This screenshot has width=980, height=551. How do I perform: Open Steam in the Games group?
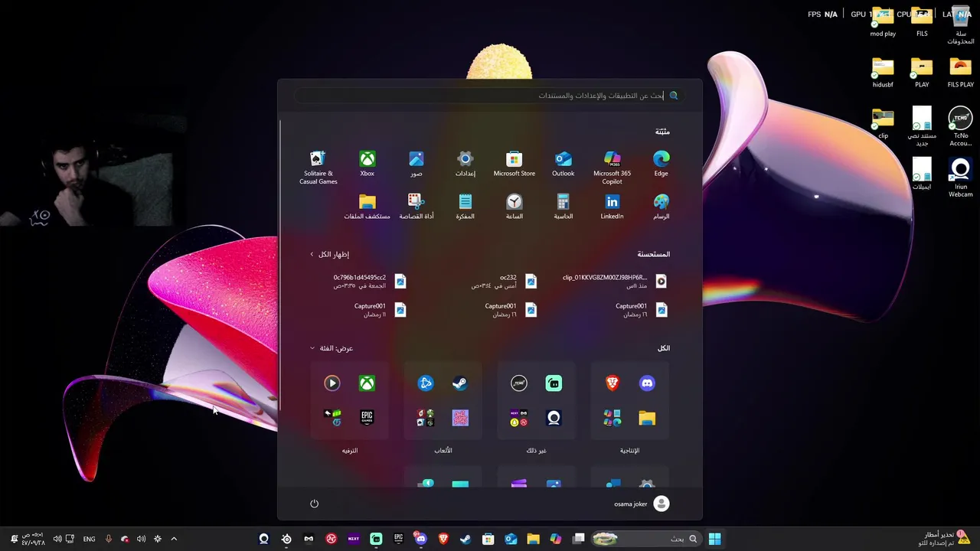(460, 383)
